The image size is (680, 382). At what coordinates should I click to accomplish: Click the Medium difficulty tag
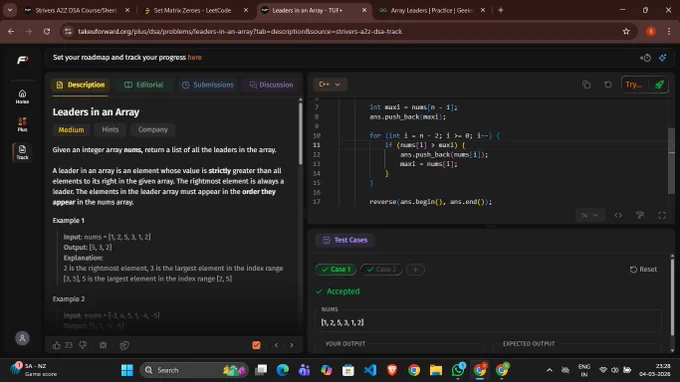pyautogui.click(x=71, y=129)
